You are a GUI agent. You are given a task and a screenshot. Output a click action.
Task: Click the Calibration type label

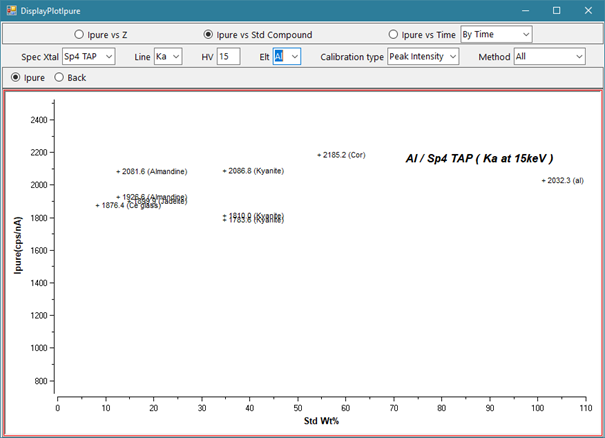click(352, 57)
